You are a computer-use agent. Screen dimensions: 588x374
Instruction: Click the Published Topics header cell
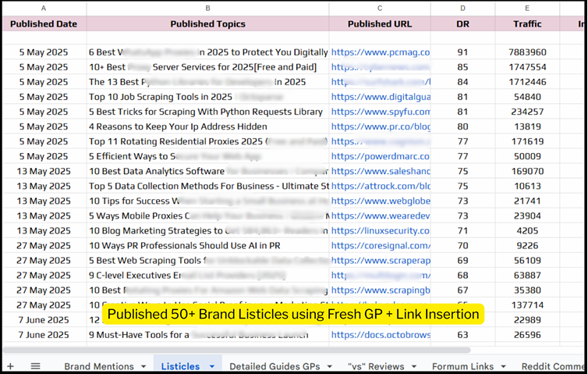tap(207, 23)
